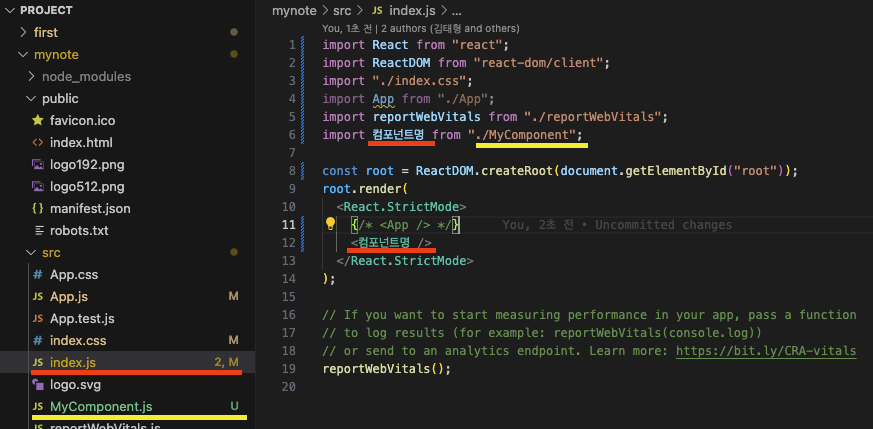Click the Uncommitted changes blame annotation
Image resolution: width=873 pixels, height=429 pixels.
(x=617, y=225)
